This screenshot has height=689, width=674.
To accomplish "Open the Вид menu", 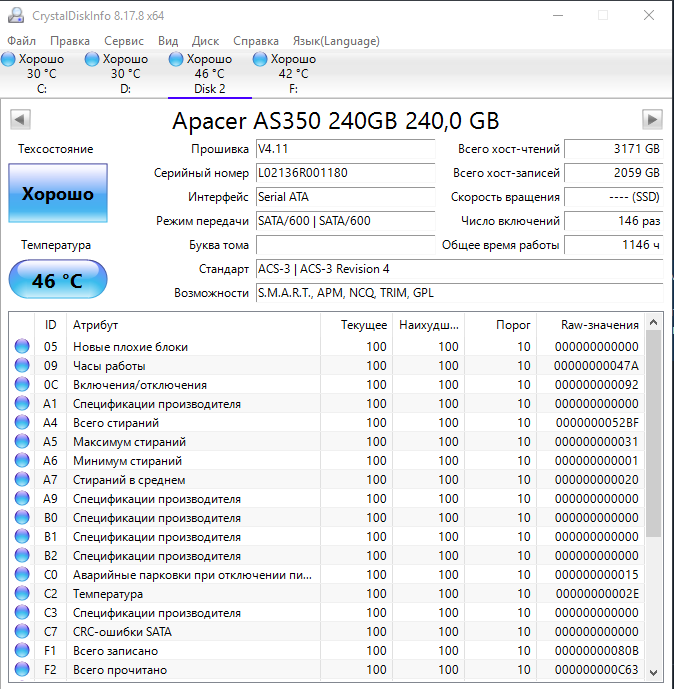I will [168, 41].
